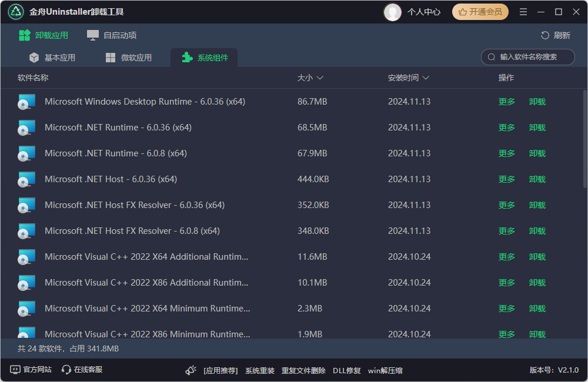
Task: Click the 刷新 refresh label
Action: (562, 35)
